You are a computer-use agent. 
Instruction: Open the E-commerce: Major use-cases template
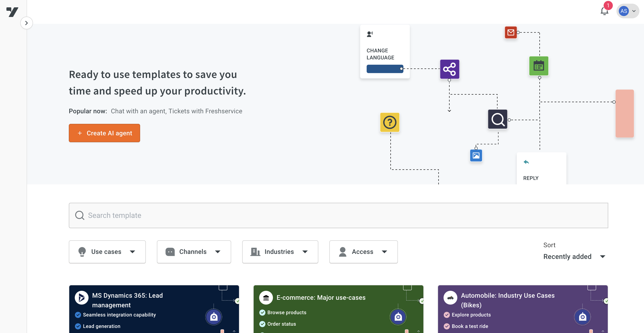tap(321, 297)
